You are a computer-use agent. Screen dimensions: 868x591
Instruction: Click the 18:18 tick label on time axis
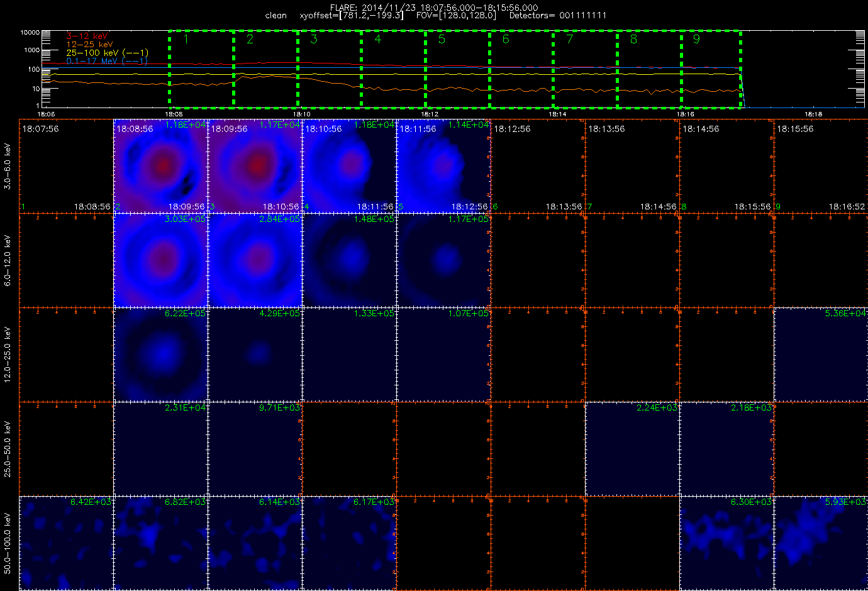(813, 114)
